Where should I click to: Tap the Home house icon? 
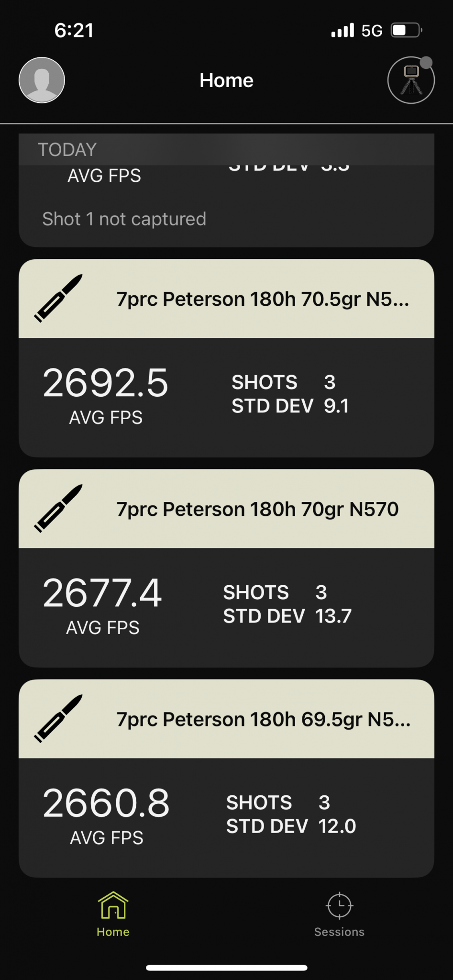tap(113, 905)
